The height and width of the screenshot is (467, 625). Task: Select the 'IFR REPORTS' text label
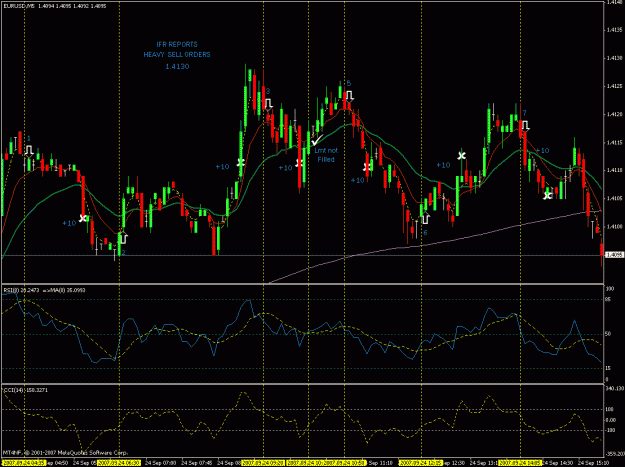pos(177,44)
